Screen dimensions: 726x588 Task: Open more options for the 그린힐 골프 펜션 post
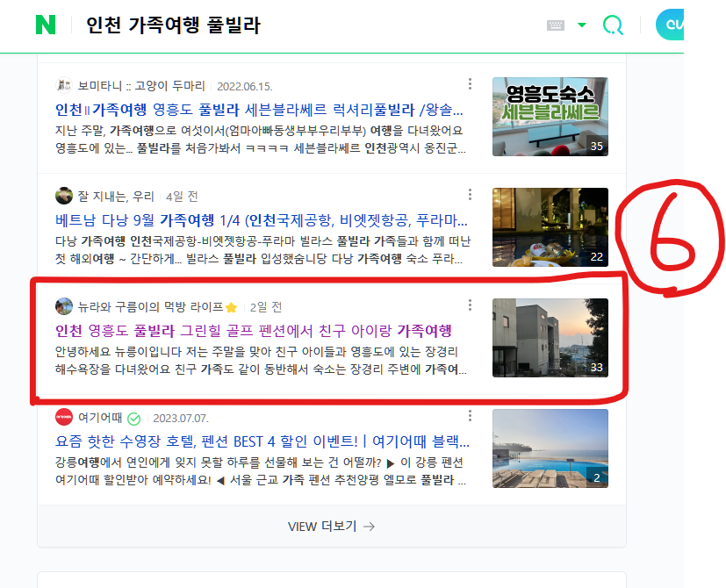tap(470, 305)
